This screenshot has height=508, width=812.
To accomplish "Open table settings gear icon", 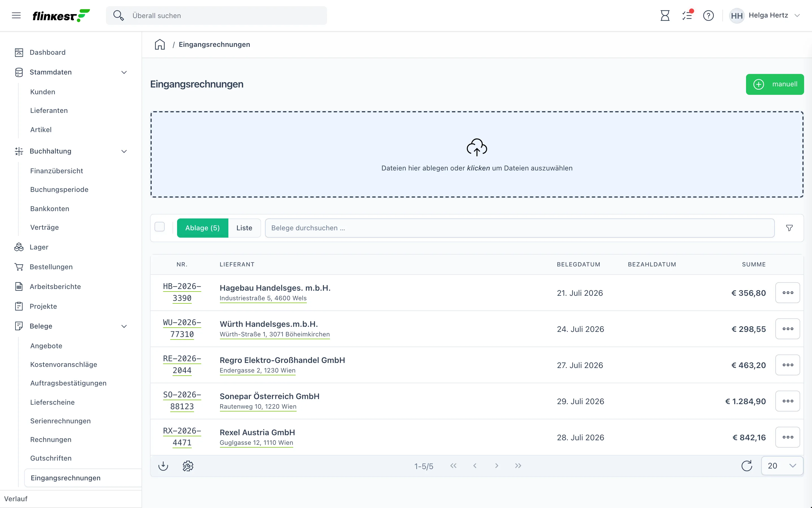I will point(188,466).
